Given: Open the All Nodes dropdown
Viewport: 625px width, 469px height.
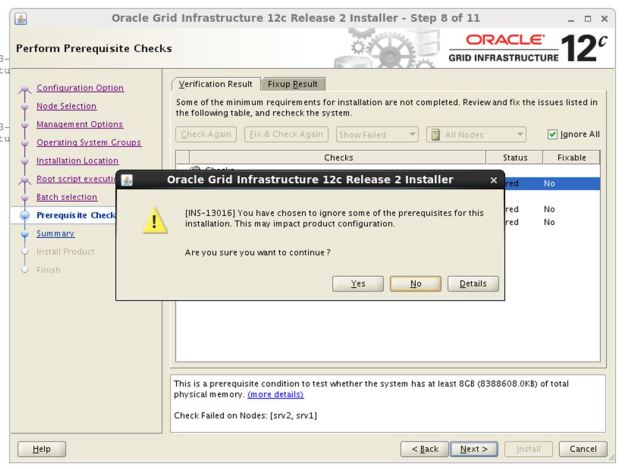Looking at the screenshot, I should (x=475, y=134).
